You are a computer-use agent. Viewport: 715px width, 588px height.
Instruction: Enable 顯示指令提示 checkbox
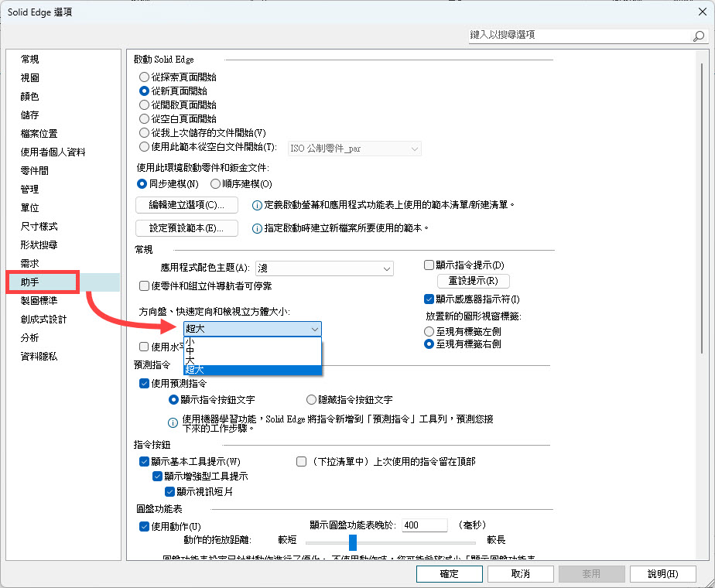429,265
